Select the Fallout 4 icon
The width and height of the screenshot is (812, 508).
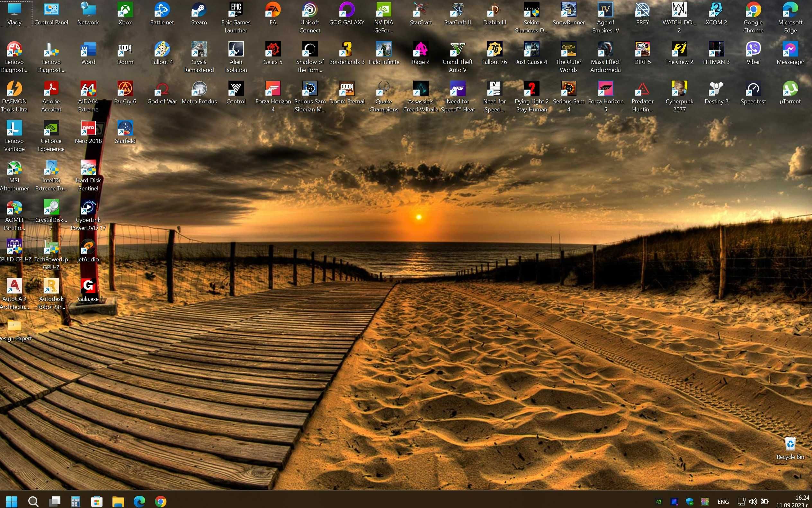tap(162, 54)
